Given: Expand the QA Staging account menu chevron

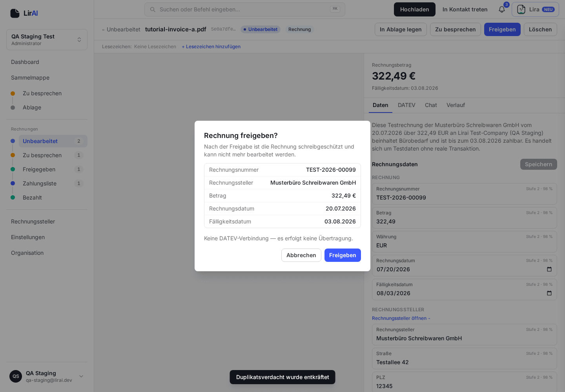Looking at the screenshot, I should click(81, 376).
